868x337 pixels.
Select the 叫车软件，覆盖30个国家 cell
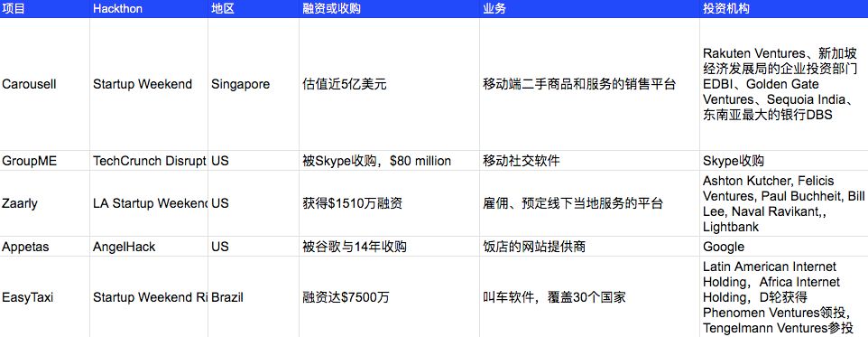589,297
